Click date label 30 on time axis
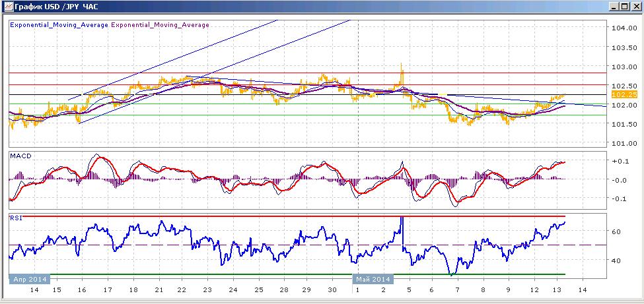Image resolution: width=644 pixels, height=304 pixels. pyautogui.click(x=333, y=290)
